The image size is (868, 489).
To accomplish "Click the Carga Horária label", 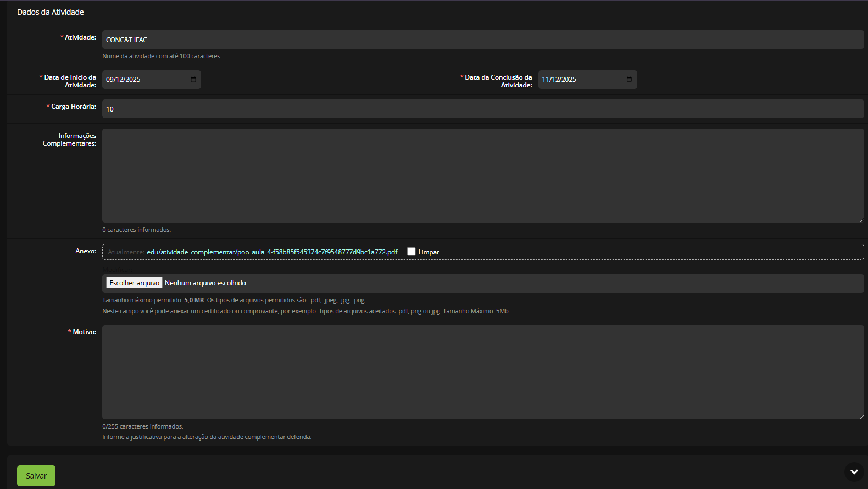I will [74, 107].
